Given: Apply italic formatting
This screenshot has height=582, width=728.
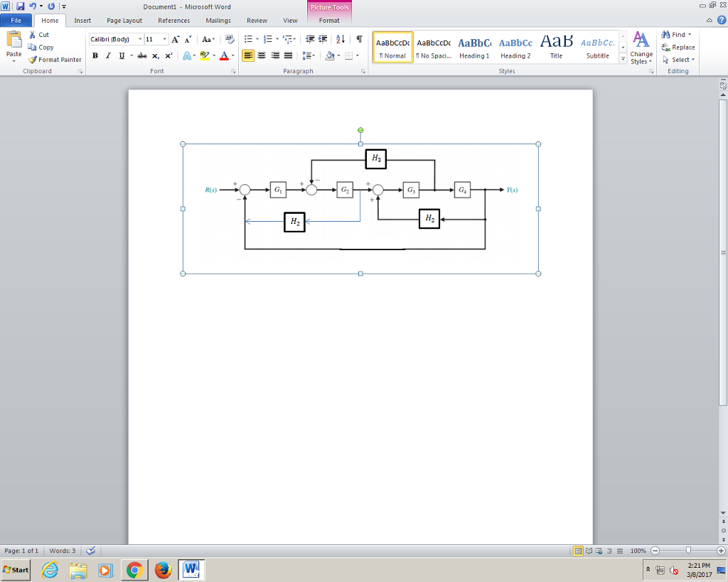Looking at the screenshot, I should click(107, 55).
